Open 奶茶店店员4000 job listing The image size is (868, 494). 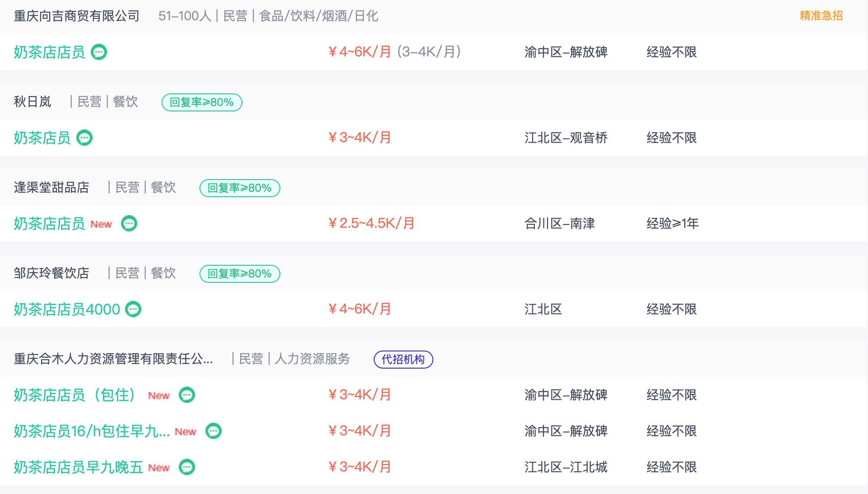tap(67, 309)
